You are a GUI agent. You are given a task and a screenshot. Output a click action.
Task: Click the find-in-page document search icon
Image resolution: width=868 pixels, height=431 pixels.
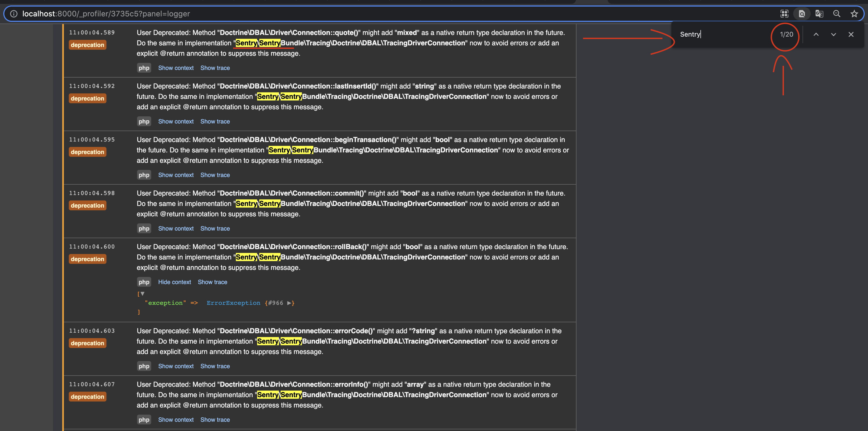[802, 14]
